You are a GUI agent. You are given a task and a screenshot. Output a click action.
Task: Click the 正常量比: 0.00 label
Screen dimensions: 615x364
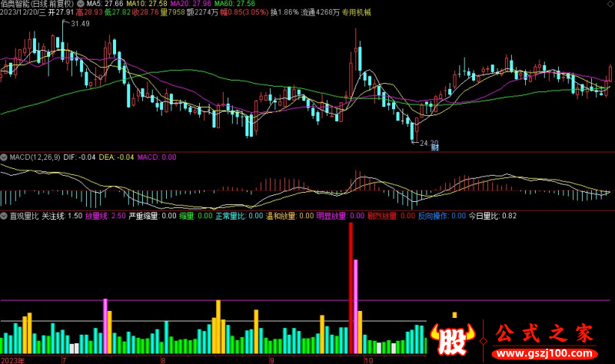239,216
